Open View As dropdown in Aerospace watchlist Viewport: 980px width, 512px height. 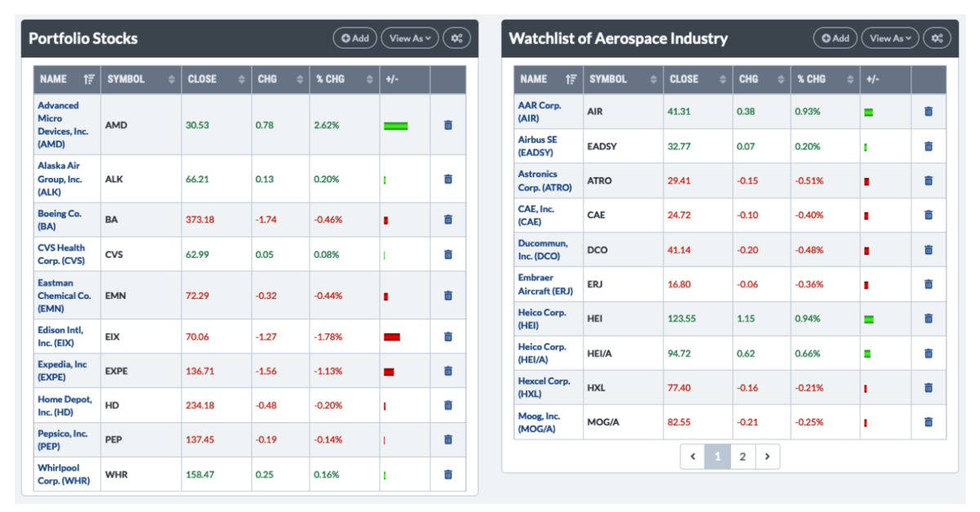890,38
